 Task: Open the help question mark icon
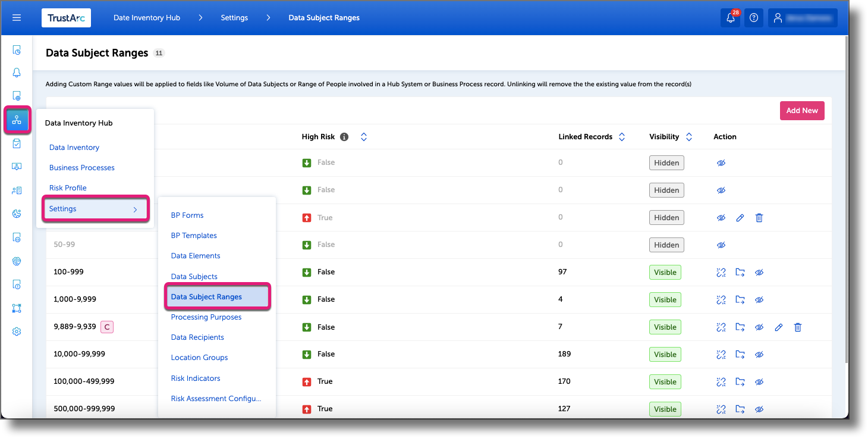[753, 18]
